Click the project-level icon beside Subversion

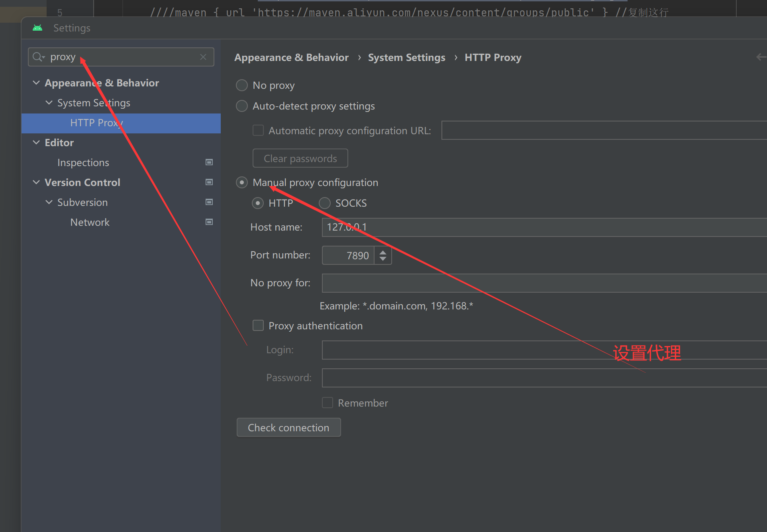click(209, 202)
